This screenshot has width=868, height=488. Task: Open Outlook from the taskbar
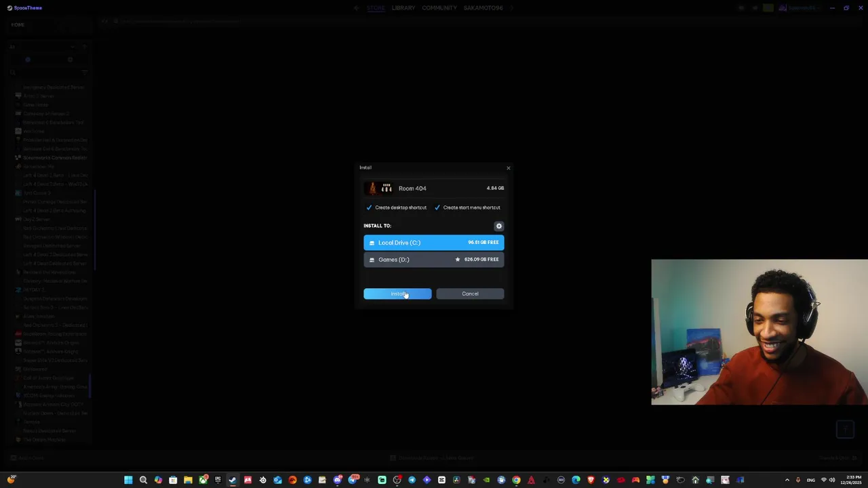coord(278,480)
